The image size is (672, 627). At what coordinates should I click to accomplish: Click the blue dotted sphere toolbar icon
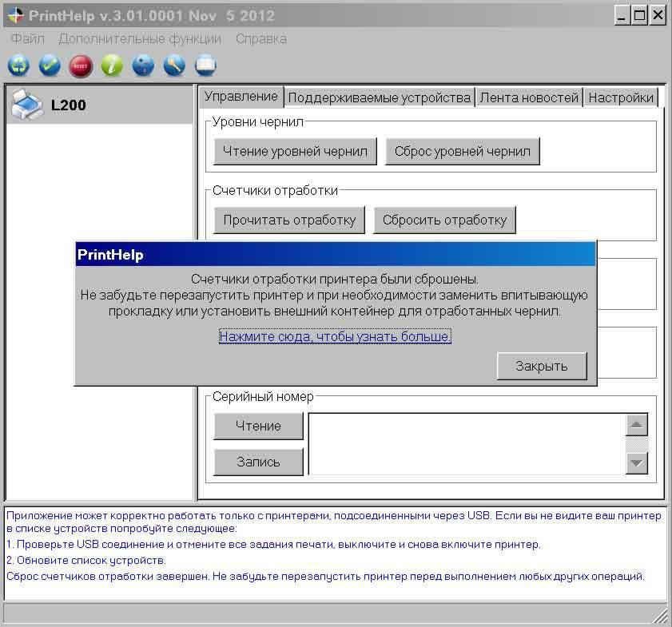point(143,65)
